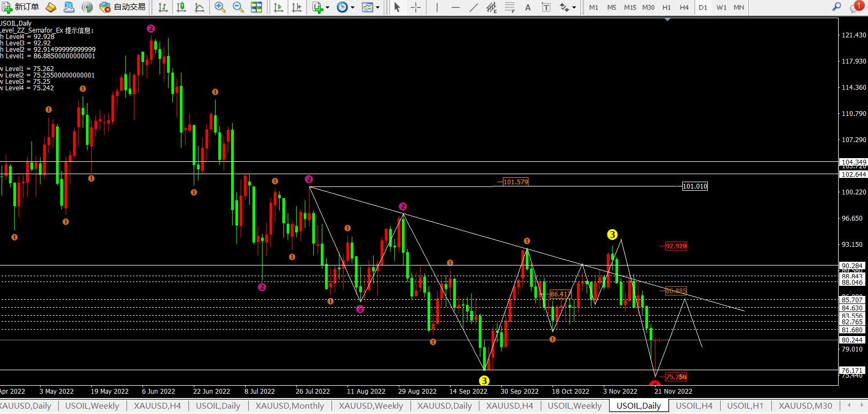Select the cursor arrow tool

[x=397, y=7]
